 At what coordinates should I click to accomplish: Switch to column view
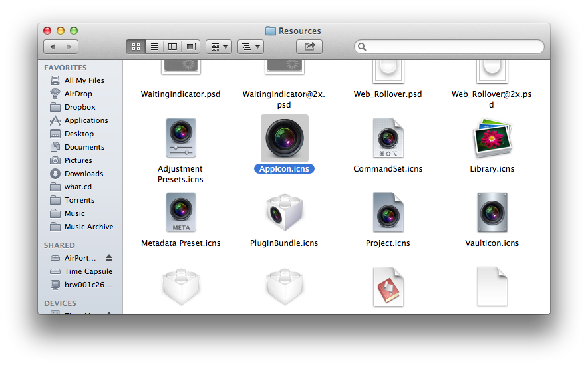tap(172, 47)
